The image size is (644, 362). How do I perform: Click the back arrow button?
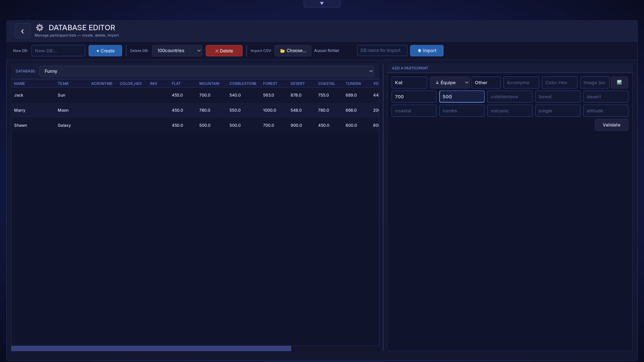click(x=22, y=31)
